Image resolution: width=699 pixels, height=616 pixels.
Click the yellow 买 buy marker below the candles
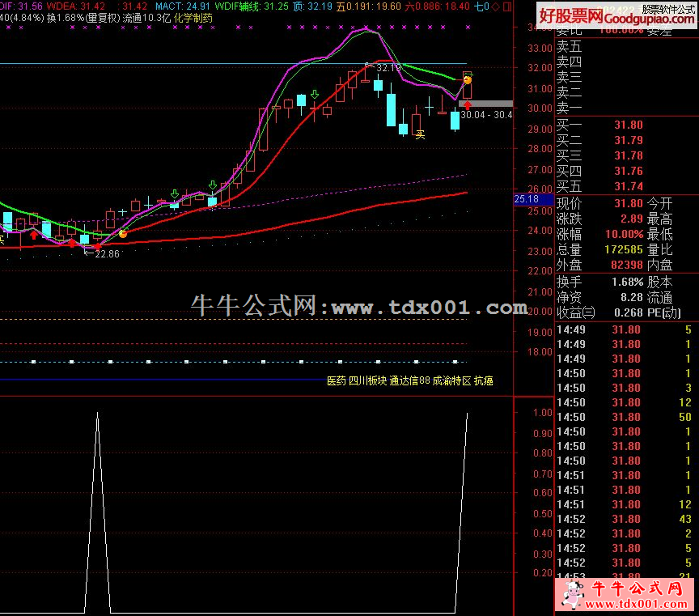click(x=420, y=134)
